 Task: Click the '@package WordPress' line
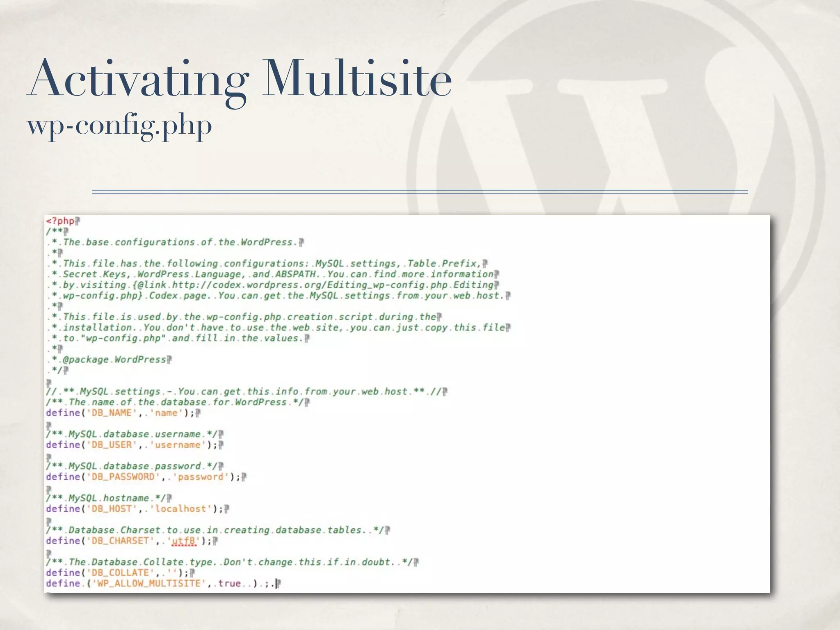tap(109, 360)
